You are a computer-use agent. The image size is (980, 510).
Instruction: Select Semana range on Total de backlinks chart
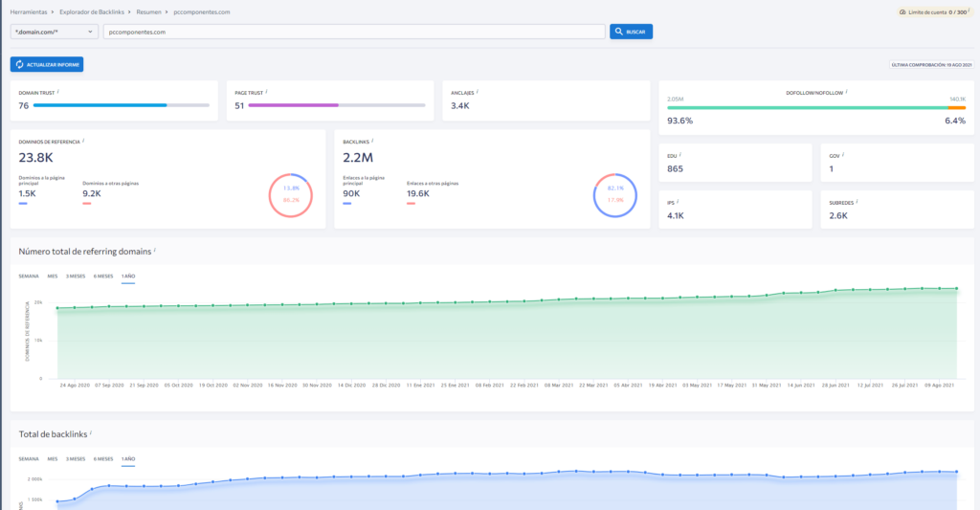point(29,458)
